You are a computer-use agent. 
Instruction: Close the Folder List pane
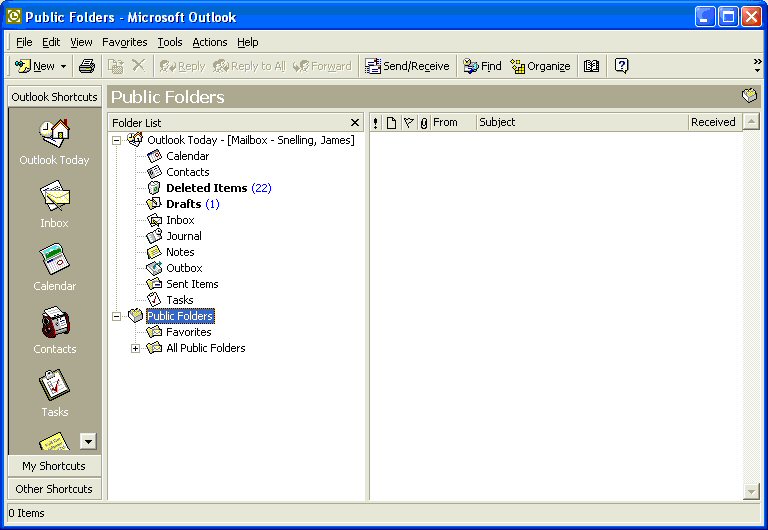click(x=355, y=122)
